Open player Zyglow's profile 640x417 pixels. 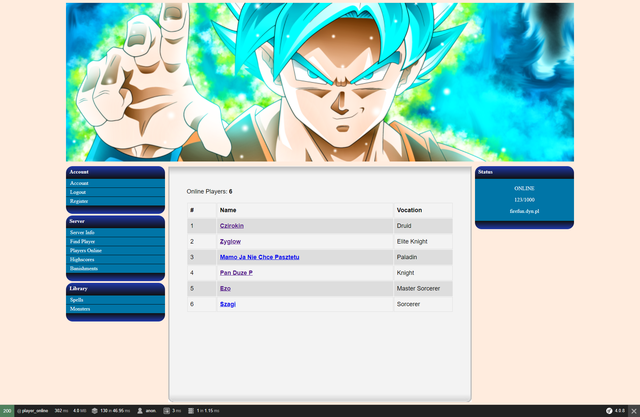click(230, 242)
